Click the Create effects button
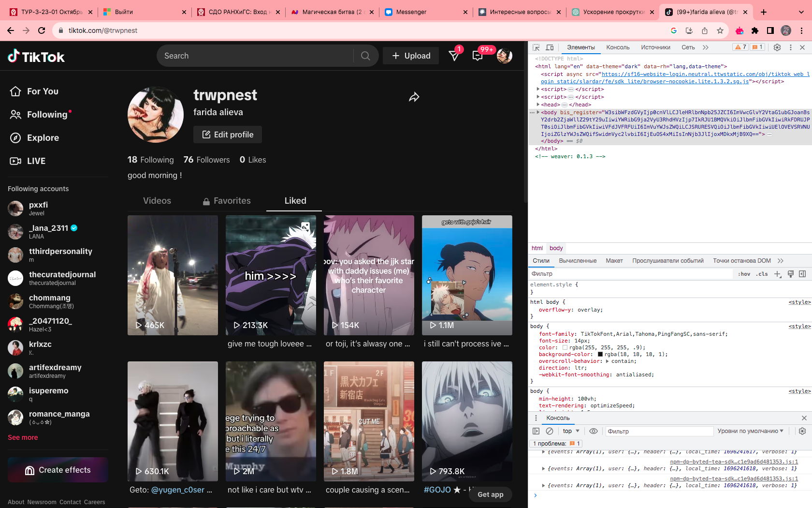Viewport: 812px width, 508px height. 58,470
